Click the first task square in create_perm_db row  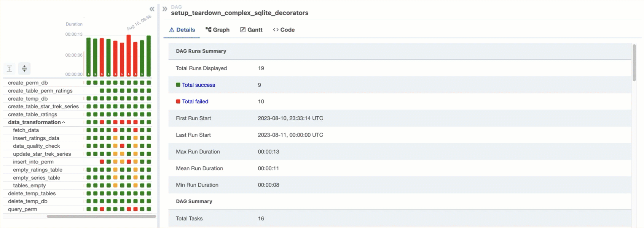pyautogui.click(x=89, y=82)
